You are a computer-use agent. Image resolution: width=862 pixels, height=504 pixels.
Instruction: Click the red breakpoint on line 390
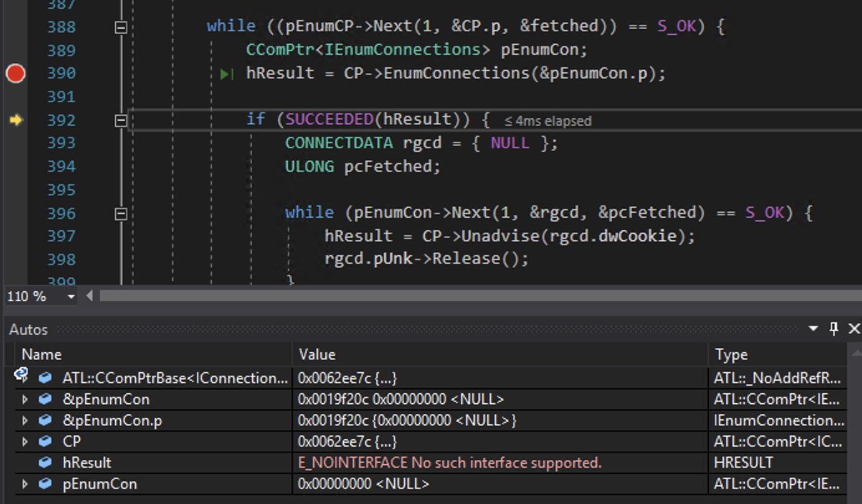point(15,73)
